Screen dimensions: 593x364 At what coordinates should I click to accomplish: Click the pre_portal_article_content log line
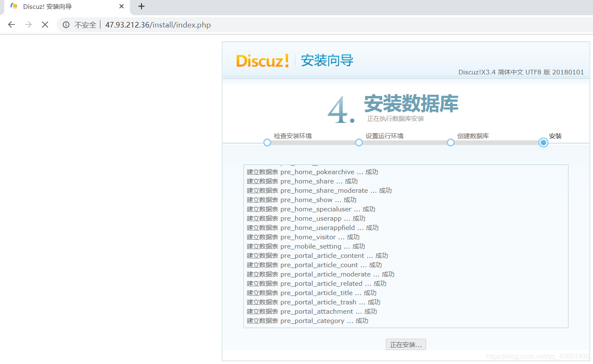pyautogui.click(x=317, y=256)
